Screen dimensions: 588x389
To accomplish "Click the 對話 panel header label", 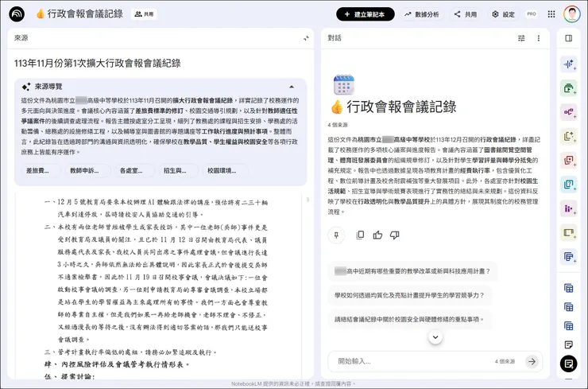I will point(335,38).
